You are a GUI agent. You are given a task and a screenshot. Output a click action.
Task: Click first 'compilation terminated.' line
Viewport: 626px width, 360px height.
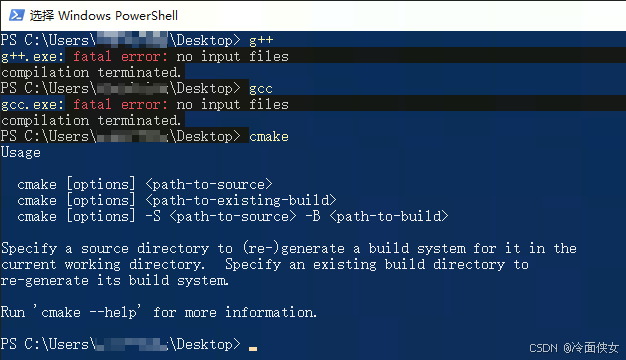coord(91,73)
